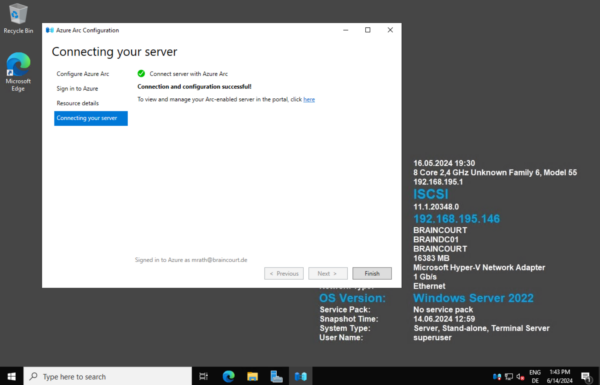The width and height of the screenshot is (600, 385).
Task: Click the 'Service Pack:' label
Action: point(345,310)
